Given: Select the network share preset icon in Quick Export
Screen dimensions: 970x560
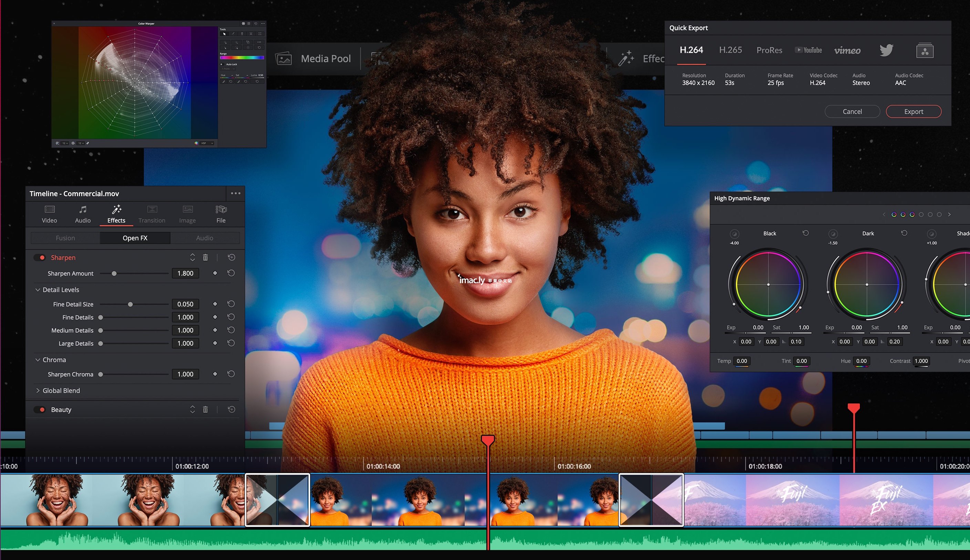Looking at the screenshot, I should pyautogui.click(x=925, y=50).
